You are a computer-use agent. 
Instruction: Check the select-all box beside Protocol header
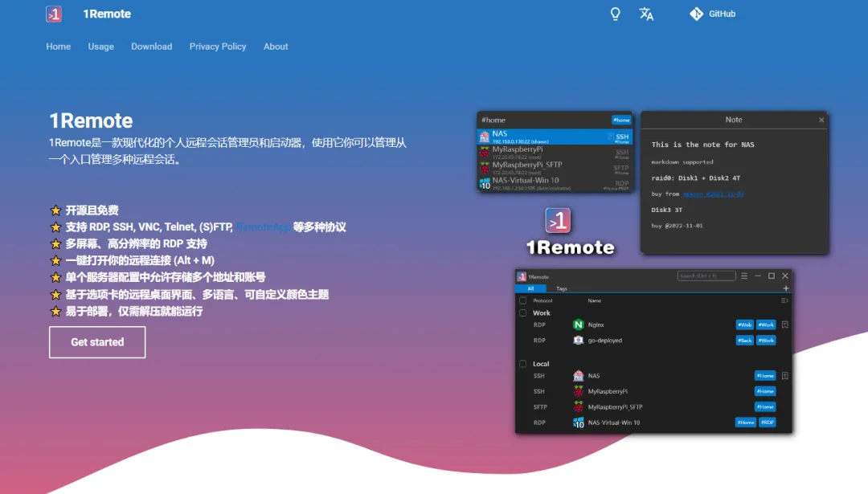523,300
